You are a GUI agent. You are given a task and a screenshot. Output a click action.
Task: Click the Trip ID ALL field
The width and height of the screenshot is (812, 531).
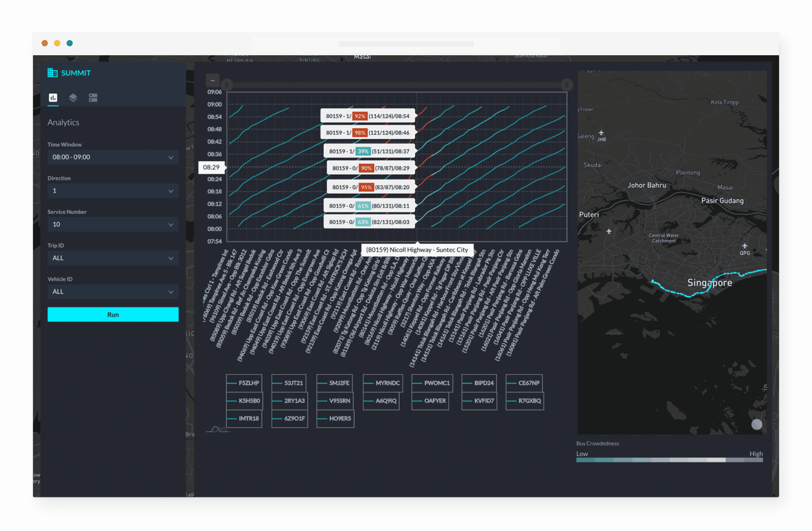[x=113, y=258]
